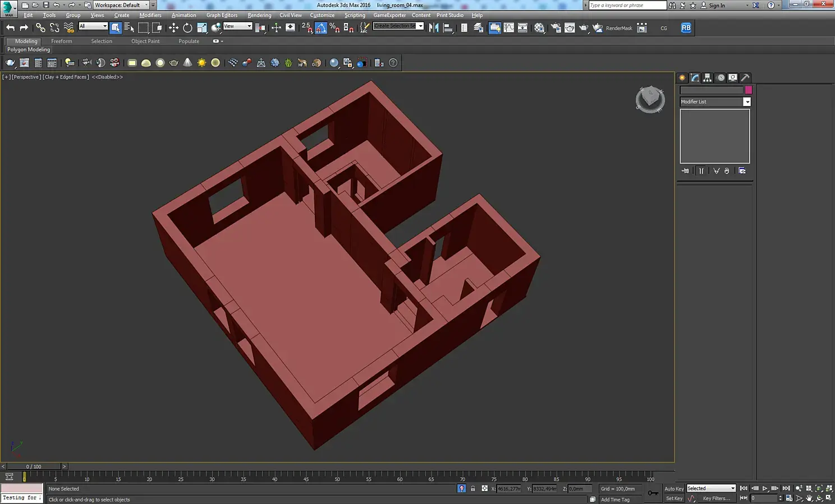Select the Move tool in main toolbar
Screen dimensions: 835x504
[x=173, y=27]
